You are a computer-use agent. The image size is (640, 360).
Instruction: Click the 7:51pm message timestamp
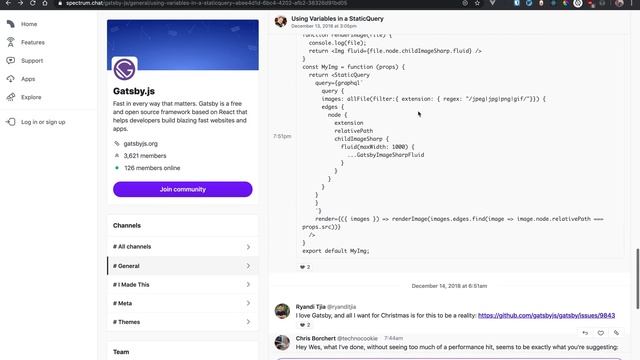(x=282, y=136)
